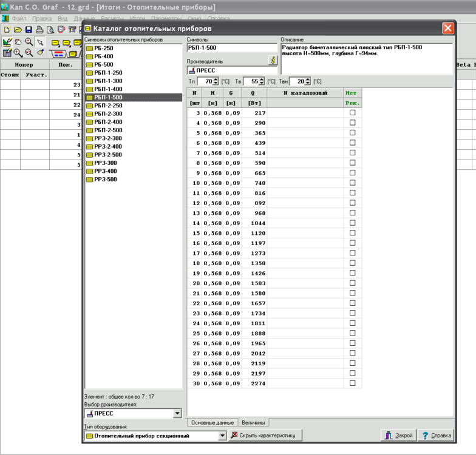The height and width of the screenshot is (455, 476).
Task: Select РРЗ-300 radiator in catalog list
Action: (105, 163)
